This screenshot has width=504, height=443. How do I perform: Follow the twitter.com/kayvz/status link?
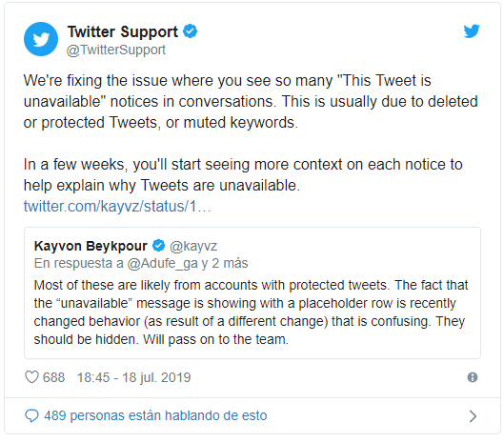117,206
